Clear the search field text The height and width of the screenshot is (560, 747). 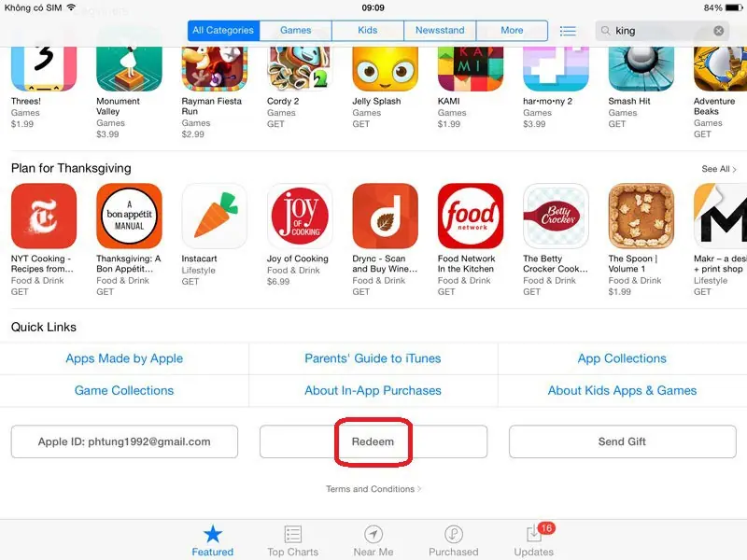pos(718,31)
